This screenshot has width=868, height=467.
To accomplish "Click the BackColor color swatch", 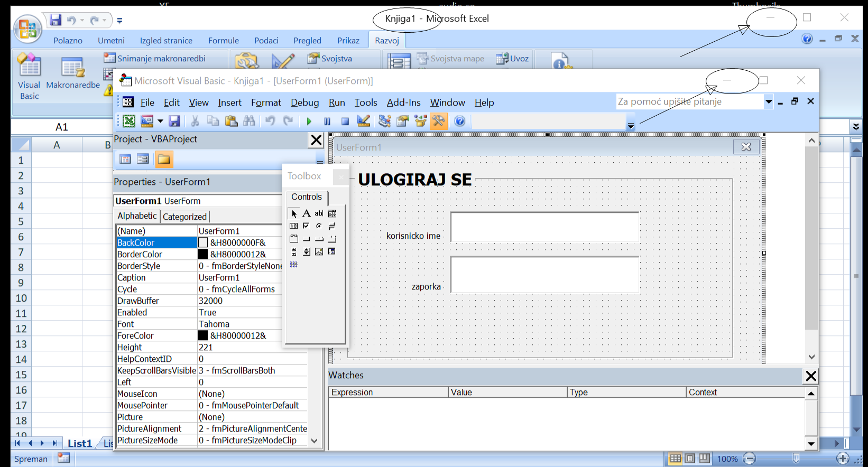I will 203,242.
